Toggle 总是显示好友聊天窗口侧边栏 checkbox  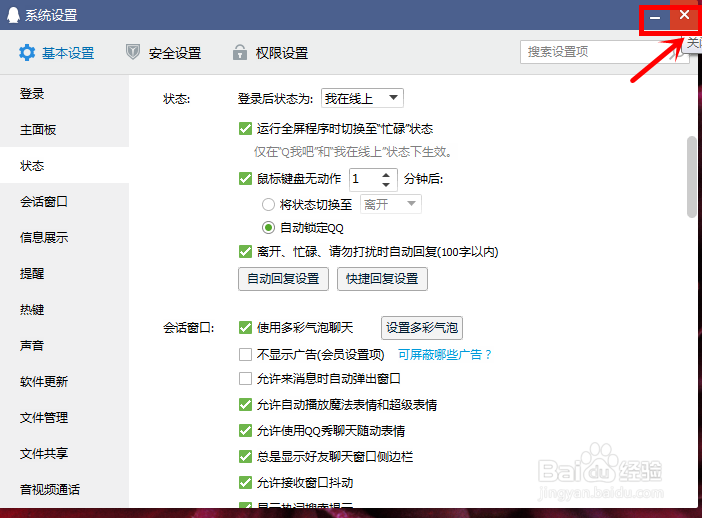[x=245, y=457]
